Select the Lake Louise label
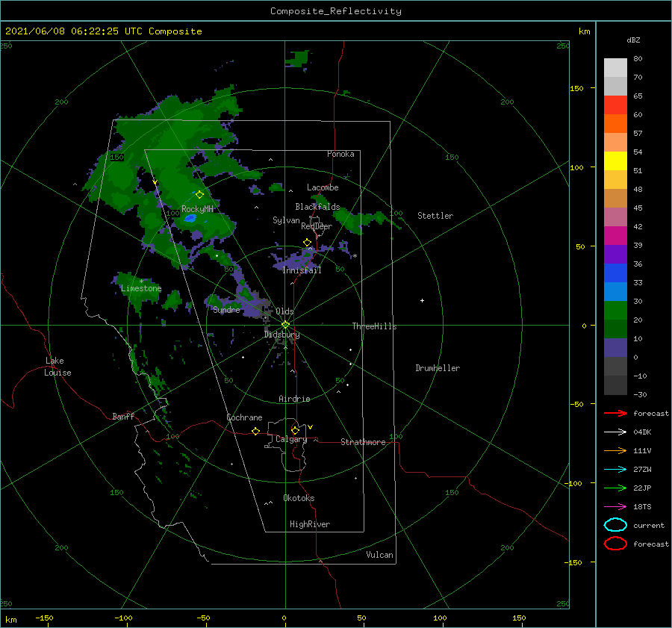Viewport: 672px width, 628px height. pyautogui.click(x=57, y=367)
